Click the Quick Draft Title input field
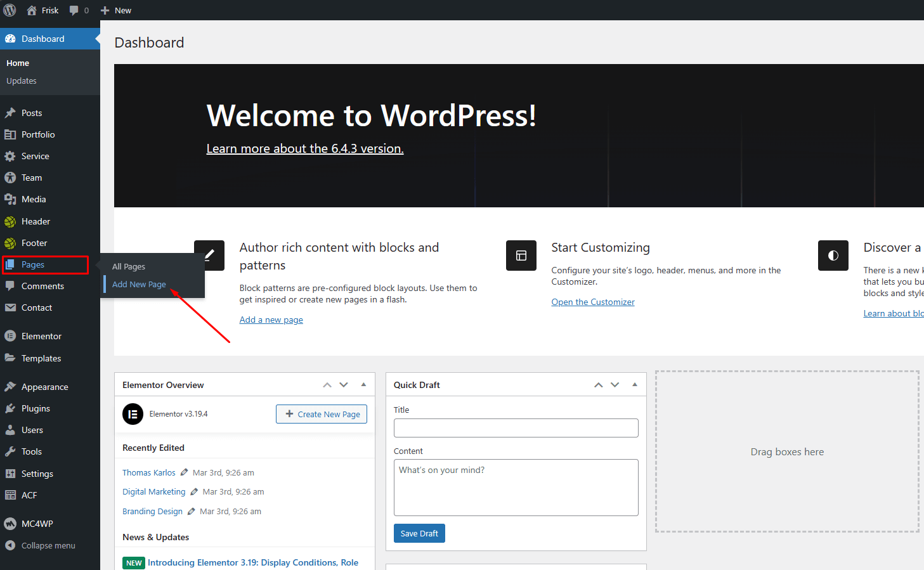This screenshot has height=570, width=924. coord(516,428)
